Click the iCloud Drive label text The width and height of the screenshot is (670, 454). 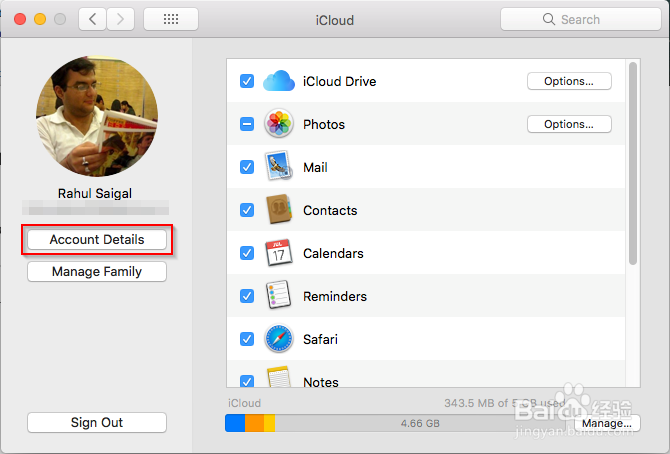pyautogui.click(x=340, y=81)
